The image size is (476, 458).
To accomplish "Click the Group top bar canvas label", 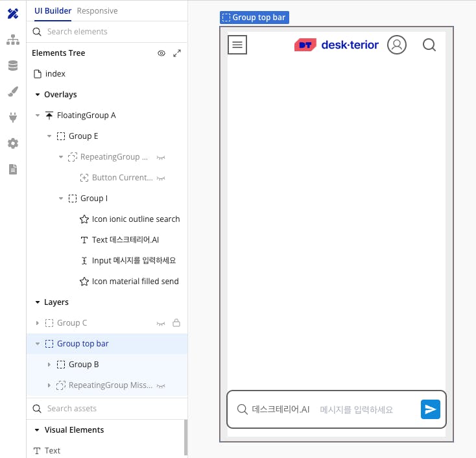I will tap(254, 18).
